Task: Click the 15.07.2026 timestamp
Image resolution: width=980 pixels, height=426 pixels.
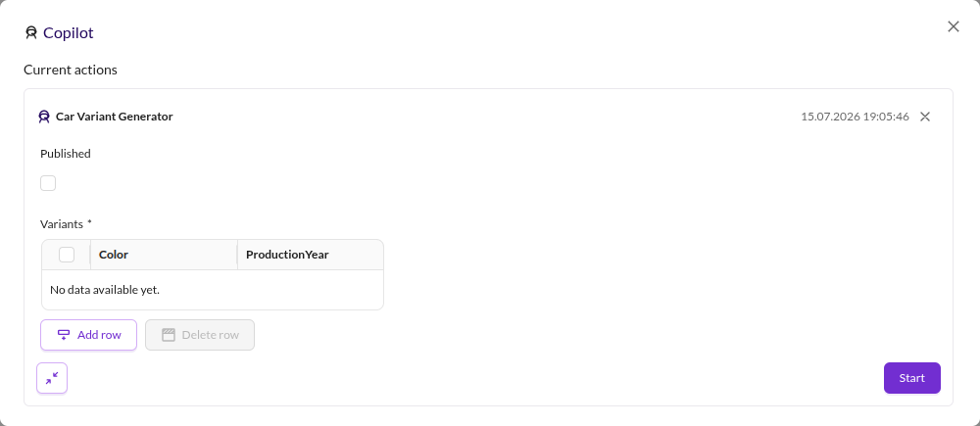Action: [855, 117]
